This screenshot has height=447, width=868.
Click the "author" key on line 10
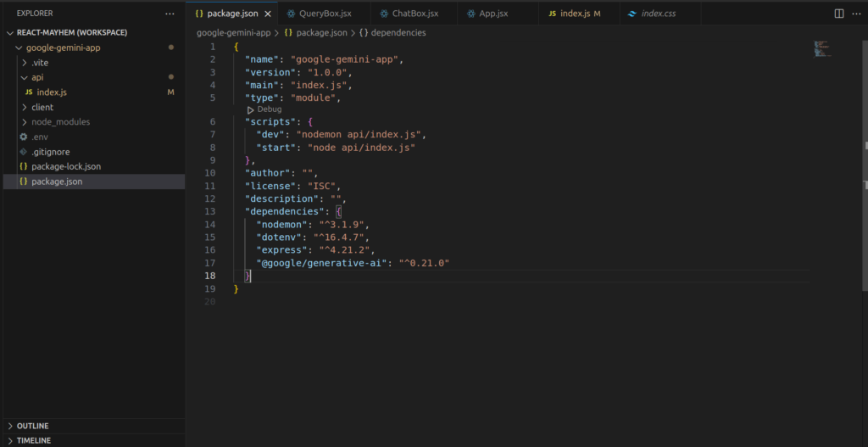coord(268,173)
